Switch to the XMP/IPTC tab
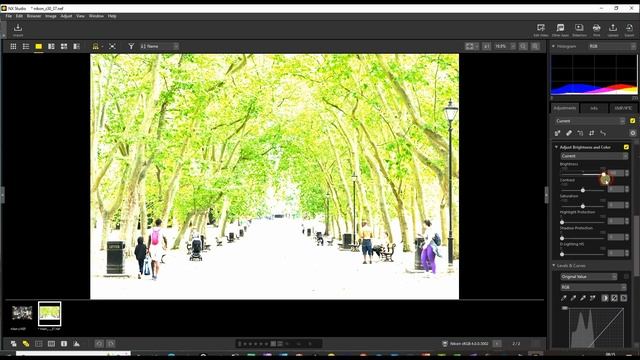The height and width of the screenshot is (360, 640). tap(623, 108)
